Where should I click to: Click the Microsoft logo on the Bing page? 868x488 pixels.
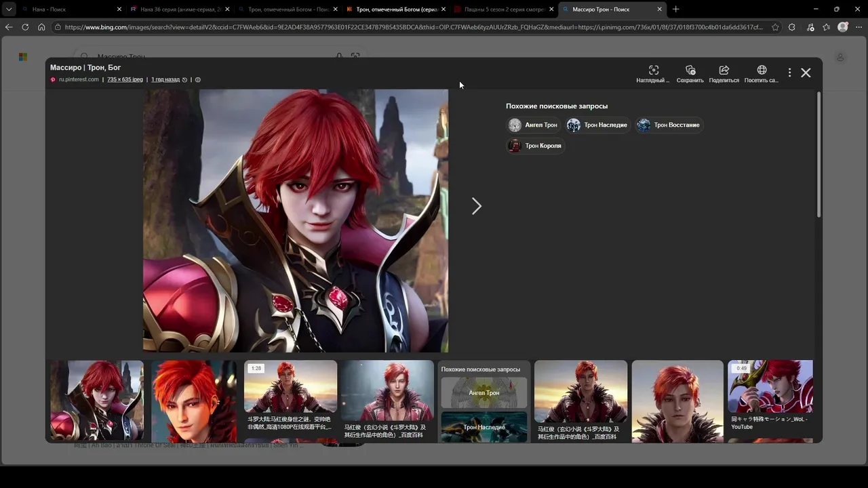tap(22, 57)
